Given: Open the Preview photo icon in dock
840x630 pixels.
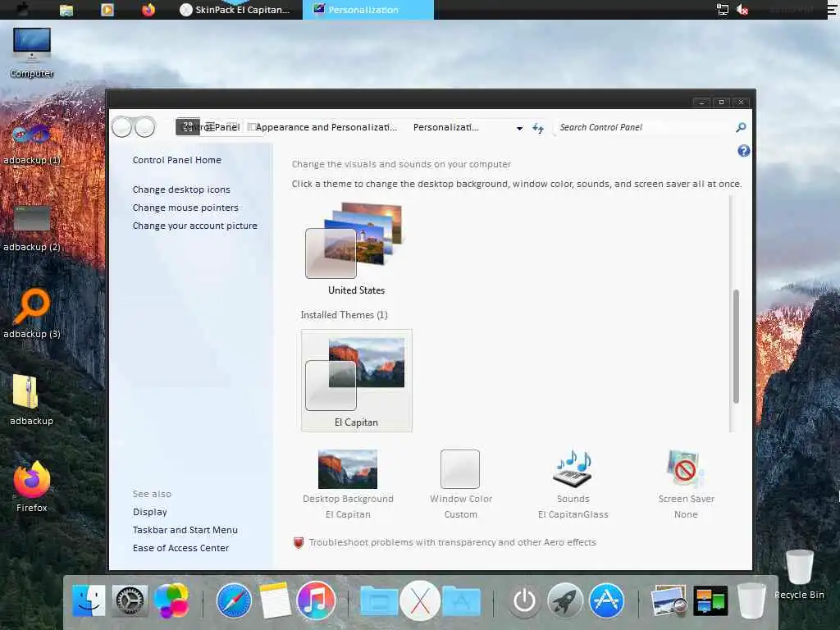Looking at the screenshot, I should [669, 600].
